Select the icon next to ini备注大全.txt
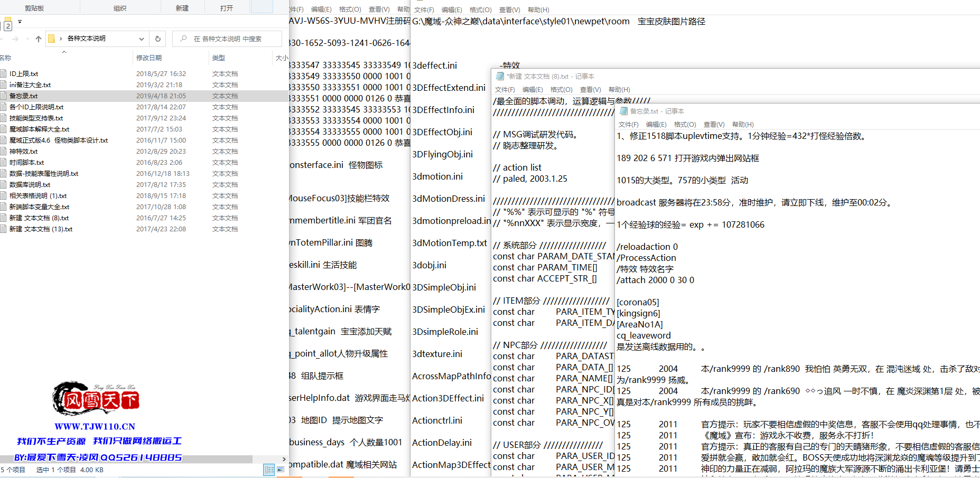980x478 pixels. [x=4, y=85]
